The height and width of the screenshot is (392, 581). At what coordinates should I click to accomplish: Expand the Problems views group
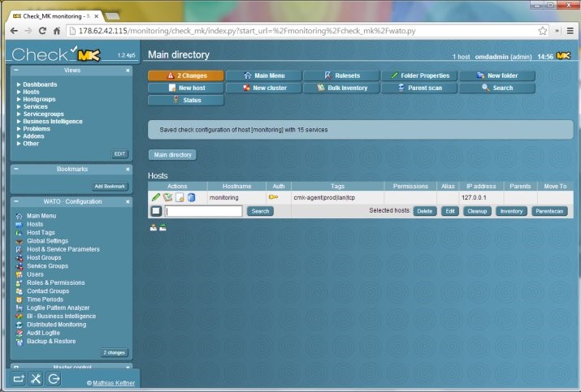pyautogui.click(x=20, y=128)
